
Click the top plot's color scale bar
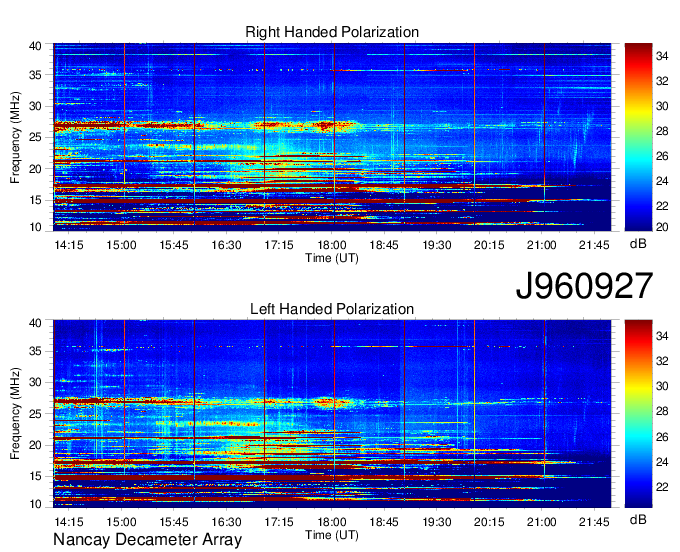tap(638, 137)
